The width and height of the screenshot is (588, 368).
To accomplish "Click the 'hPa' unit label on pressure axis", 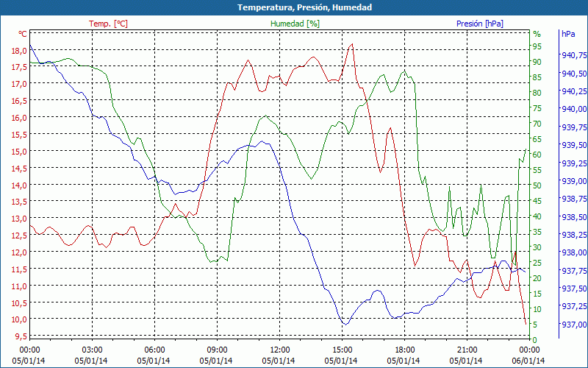I will (x=568, y=34).
